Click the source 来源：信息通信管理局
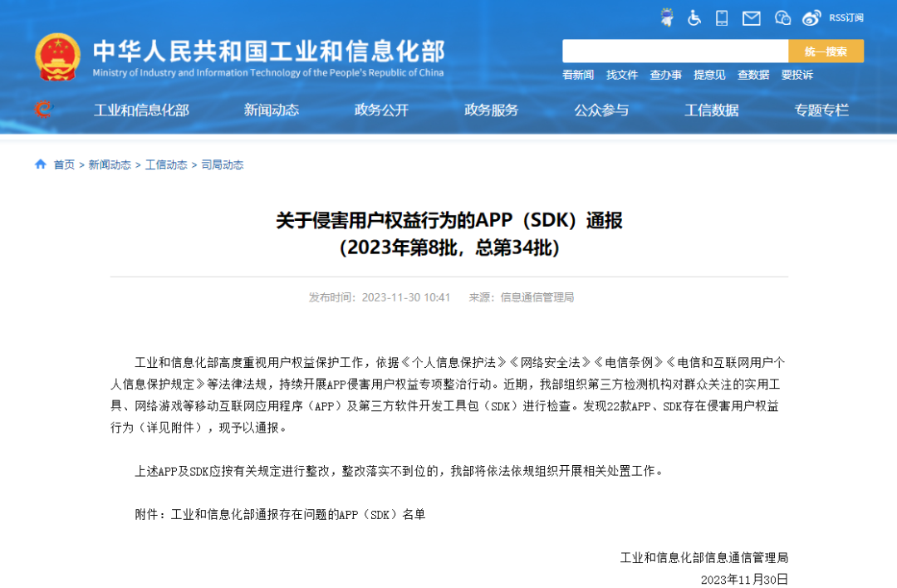This screenshot has height=588, width=897. [x=521, y=297]
